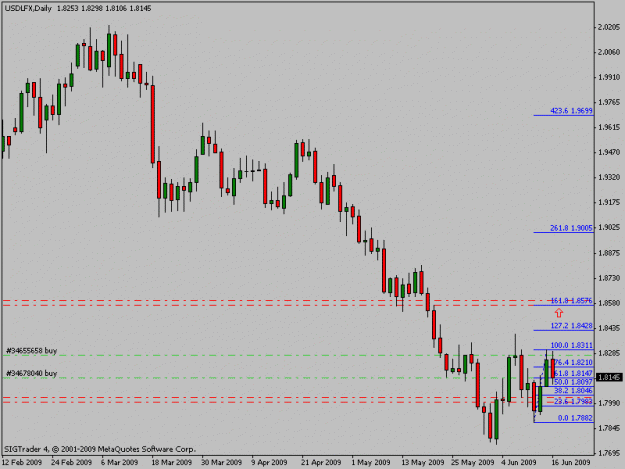Click the 1.9910 price scale label
Viewport: 625px width, 469px height.
(x=609, y=77)
